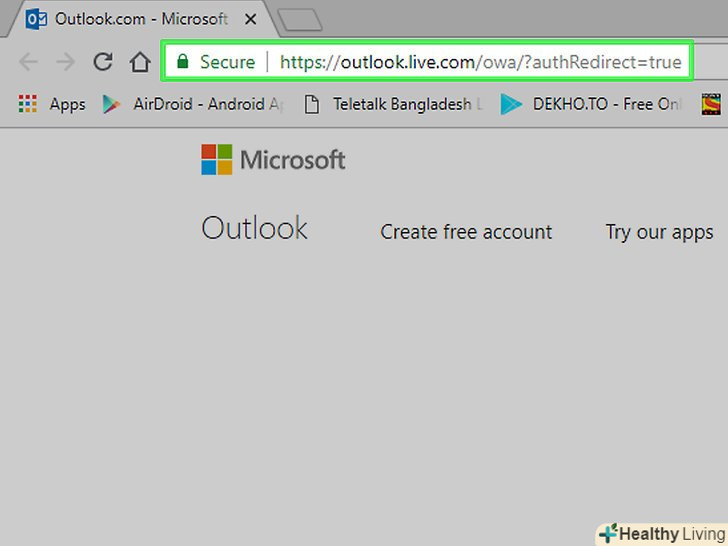
Task: Open the Apps grid bookmark icon
Action: (27, 104)
